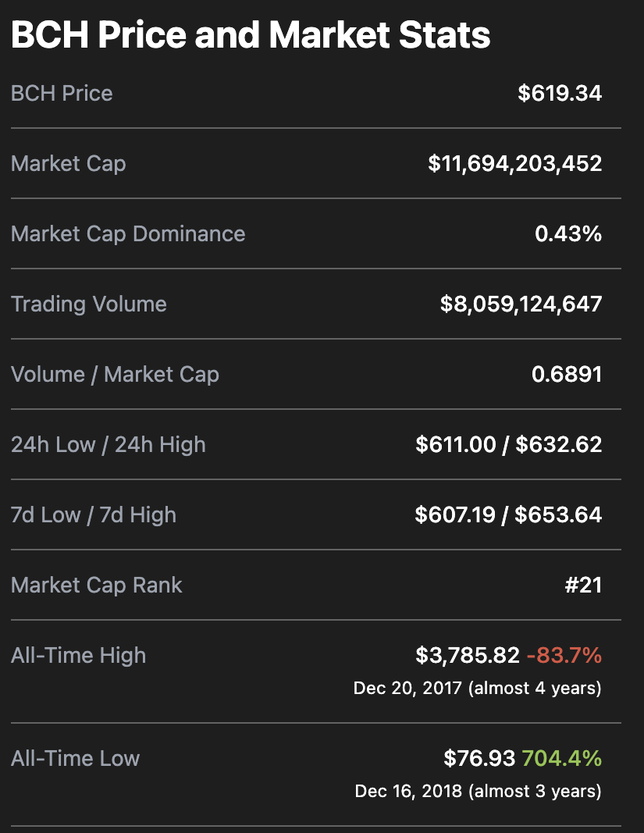
Task: Select the $611.00 / $632.62 range
Action: [x=508, y=445]
